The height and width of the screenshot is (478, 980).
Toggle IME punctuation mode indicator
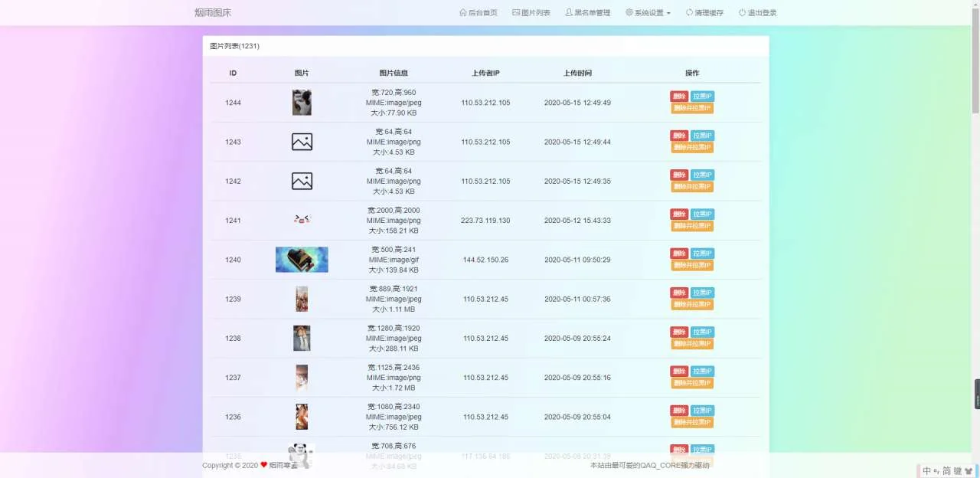coord(936,472)
